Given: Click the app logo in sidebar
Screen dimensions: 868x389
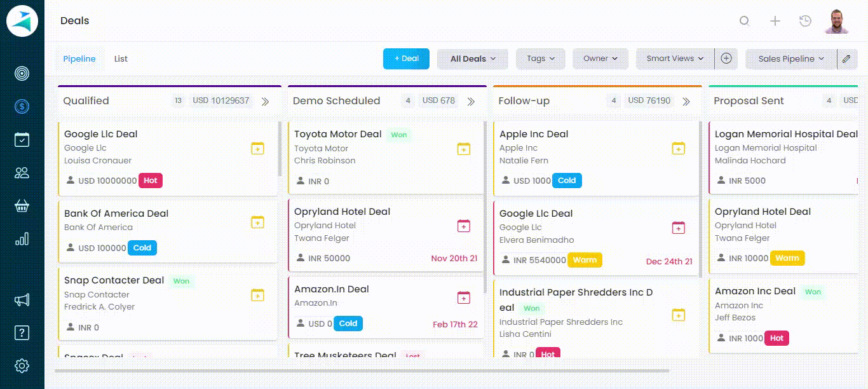Looking at the screenshot, I should tap(22, 21).
